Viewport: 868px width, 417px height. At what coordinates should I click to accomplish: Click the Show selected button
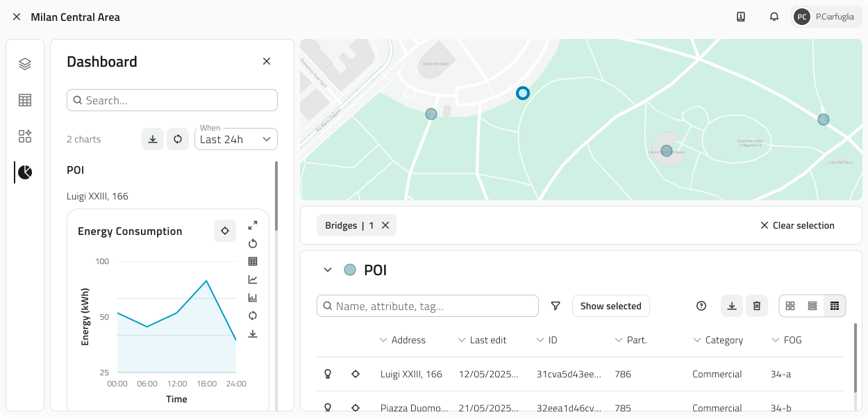610,306
